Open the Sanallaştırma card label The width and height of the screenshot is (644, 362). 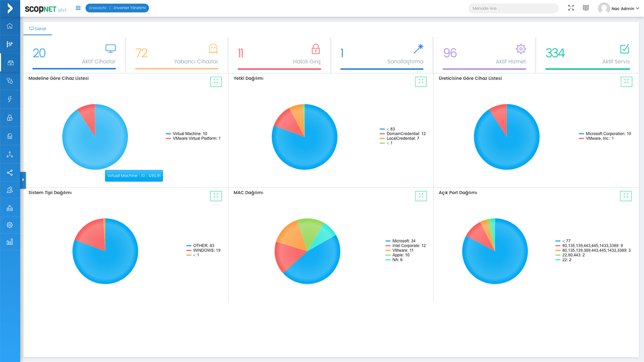coord(405,61)
